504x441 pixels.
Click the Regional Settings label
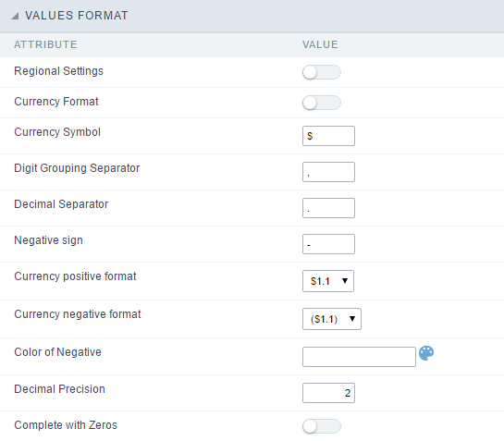pos(59,71)
